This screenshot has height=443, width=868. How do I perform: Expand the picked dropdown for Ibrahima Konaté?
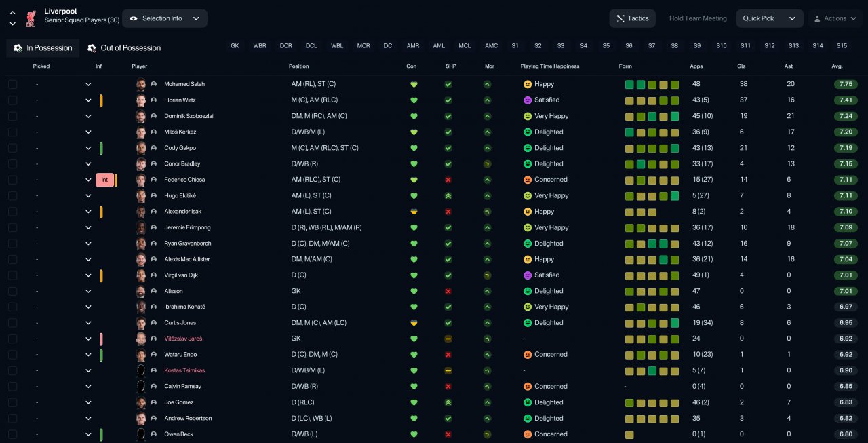pos(88,307)
